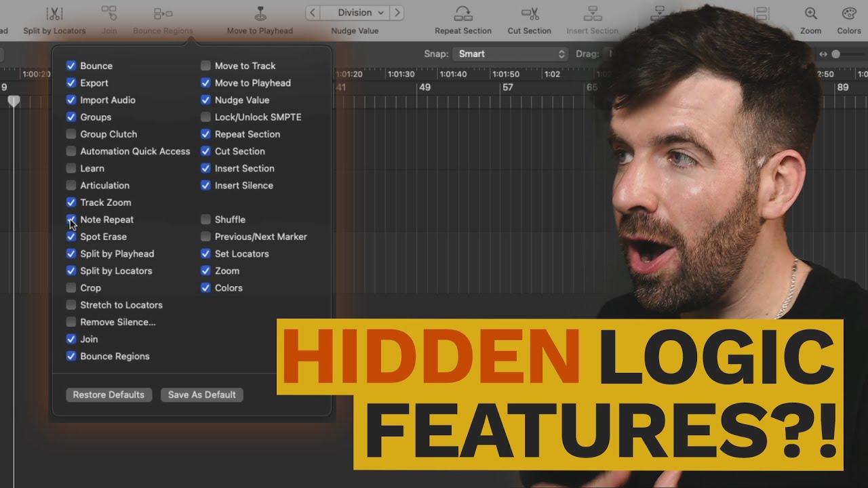Nudge value left with the back arrow
868x488 pixels.
tap(313, 13)
